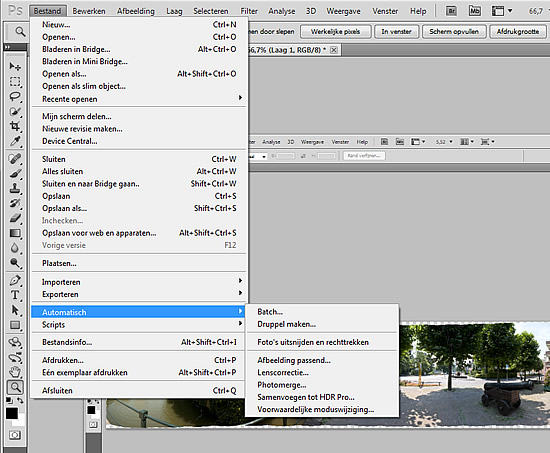Select the Crop tool
Image resolution: width=550 pixels, height=453 pixels.
[x=15, y=126]
